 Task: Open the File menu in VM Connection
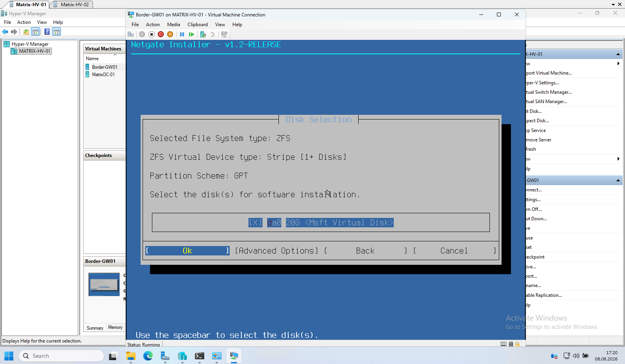pyautogui.click(x=135, y=25)
